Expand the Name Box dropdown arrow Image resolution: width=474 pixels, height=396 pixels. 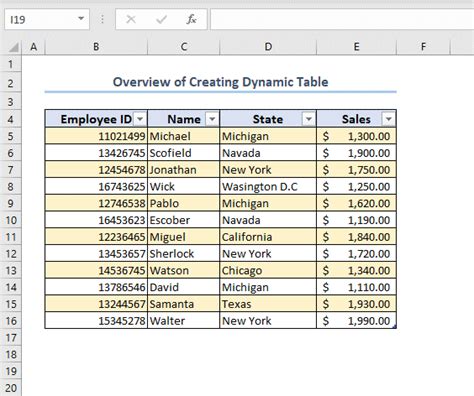tap(81, 19)
